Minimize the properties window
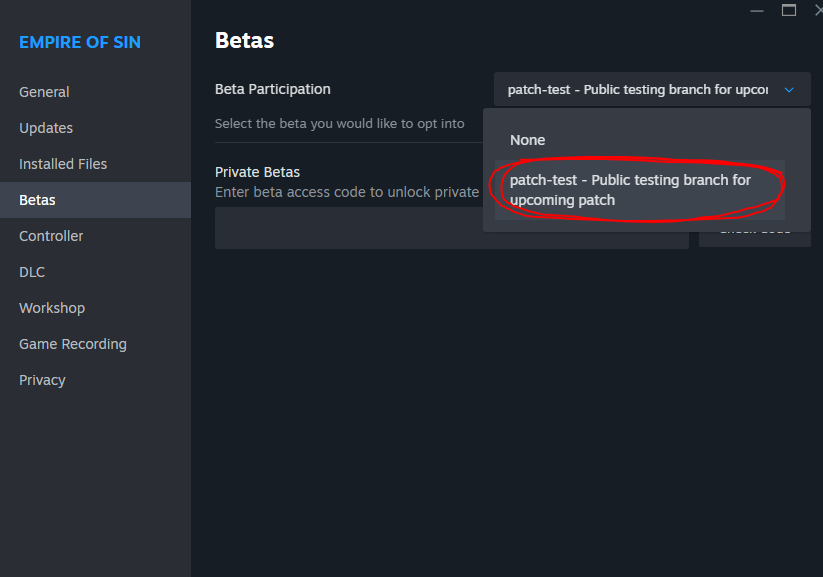This screenshot has height=577, width=823. point(757,11)
